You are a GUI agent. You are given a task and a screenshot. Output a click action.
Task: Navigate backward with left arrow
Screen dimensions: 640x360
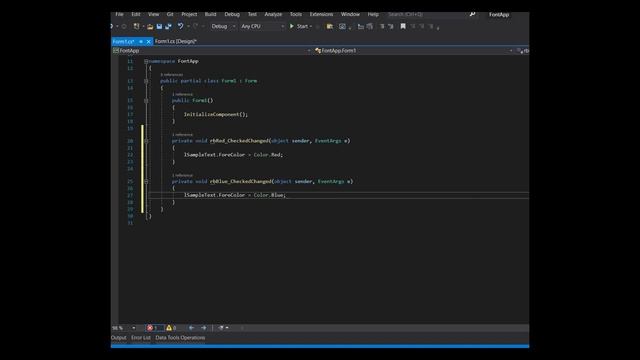(x=191, y=328)
